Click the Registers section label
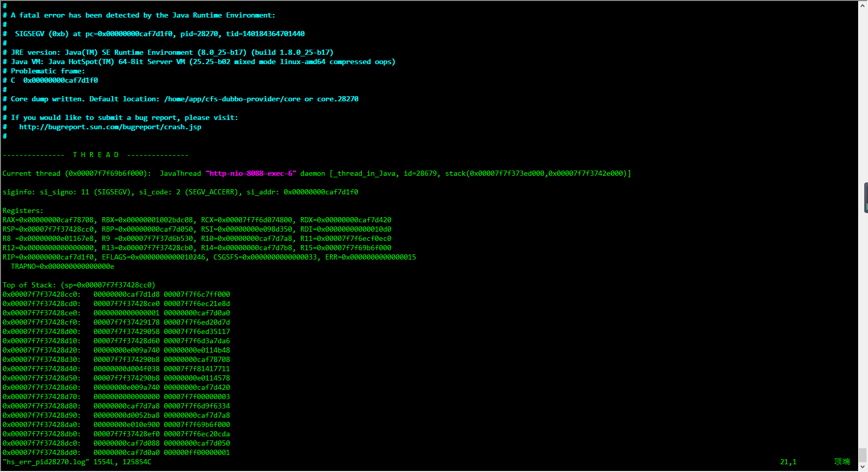The width and height of the screenshot is (868, 472). pos(22,210)
